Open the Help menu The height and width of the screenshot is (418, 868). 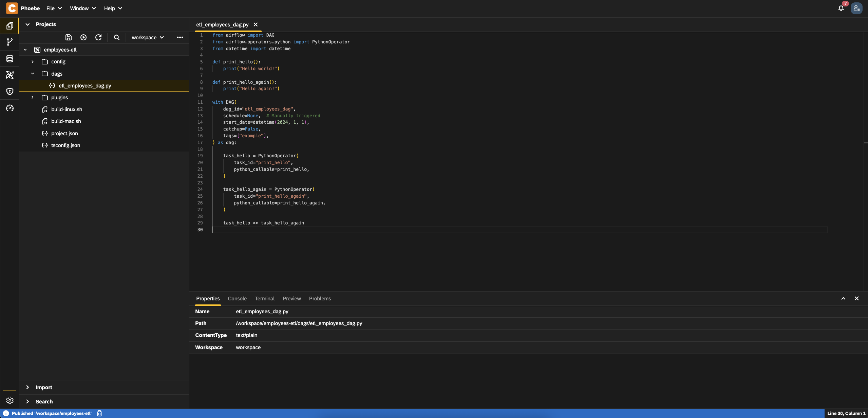pyautogui.click(x=113, y=8)
